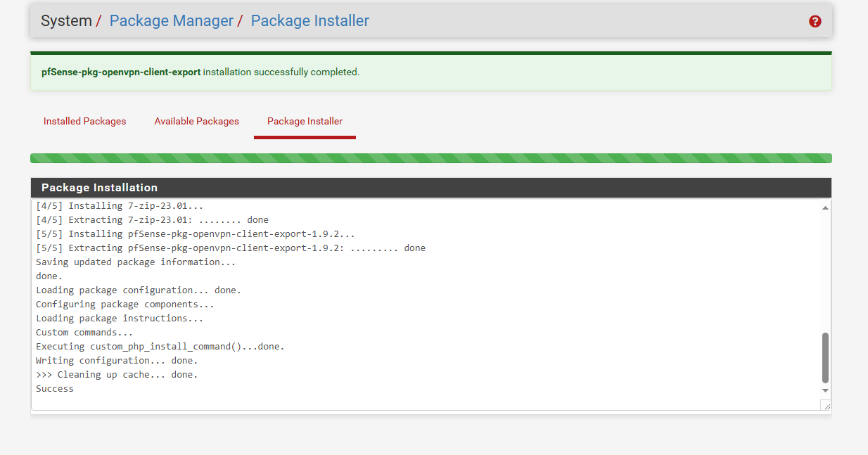
Task: Click 'Loading package configuration... done.' log line
Action: coord(139,290)
